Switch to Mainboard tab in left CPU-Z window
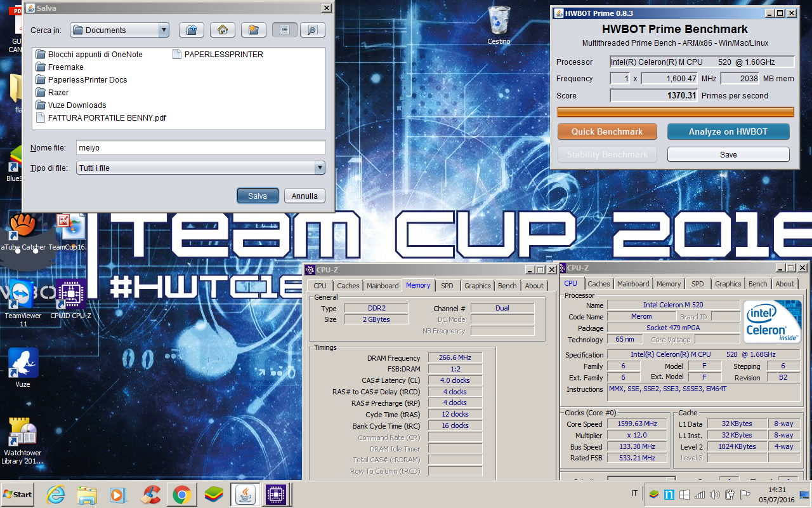This screenshot has height=508, width=812. [383, 286]
